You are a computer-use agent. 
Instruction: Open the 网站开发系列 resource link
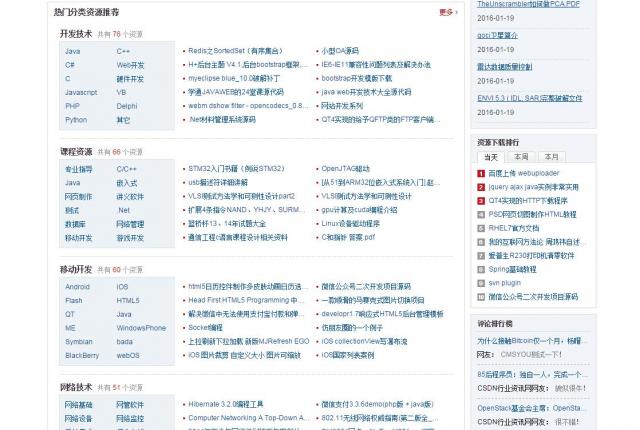[x=342, y=106]
